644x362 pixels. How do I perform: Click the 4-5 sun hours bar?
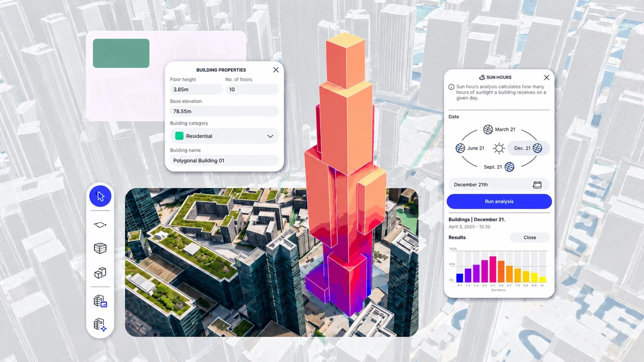pos(493,269)
